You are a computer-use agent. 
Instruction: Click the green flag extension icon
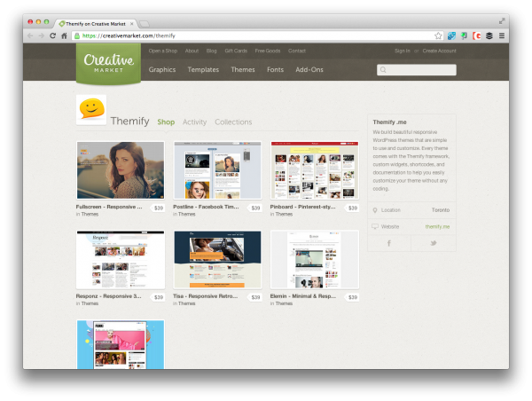464,35
